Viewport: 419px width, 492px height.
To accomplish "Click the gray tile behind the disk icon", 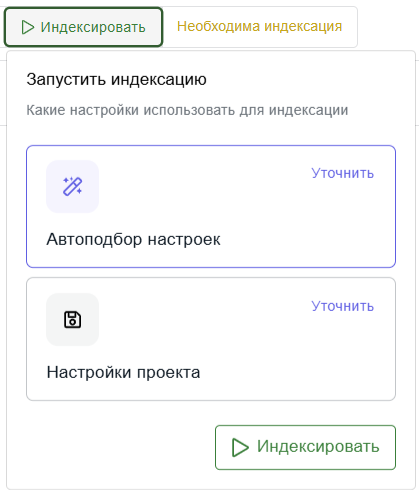I will click(x=72, y=320).
